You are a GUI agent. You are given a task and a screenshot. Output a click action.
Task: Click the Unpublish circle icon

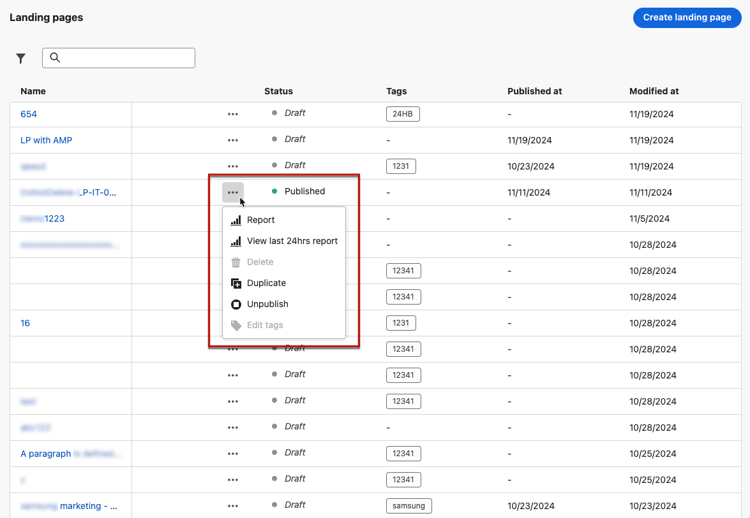click(x=236, y=304)
